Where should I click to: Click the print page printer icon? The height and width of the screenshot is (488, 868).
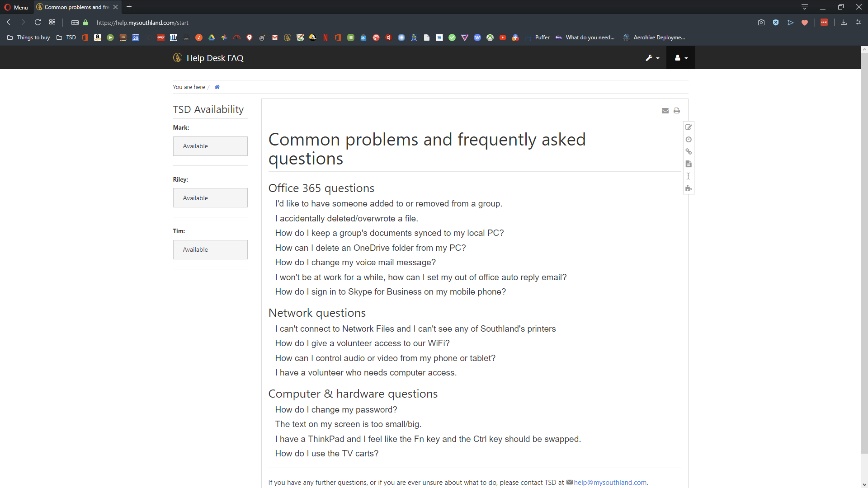click(x=677, y=111)
